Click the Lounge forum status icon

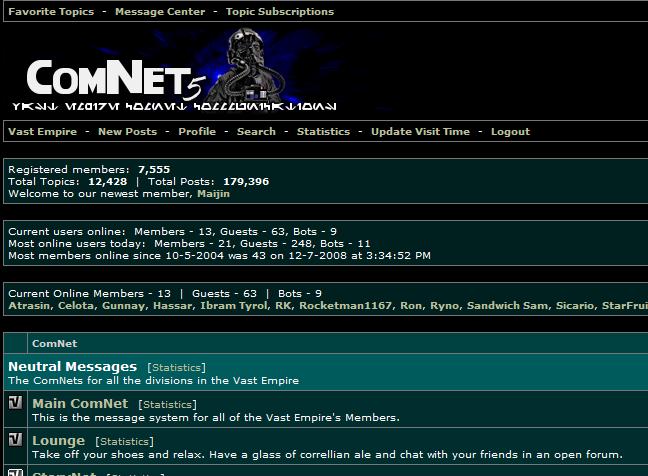[15, 439]
